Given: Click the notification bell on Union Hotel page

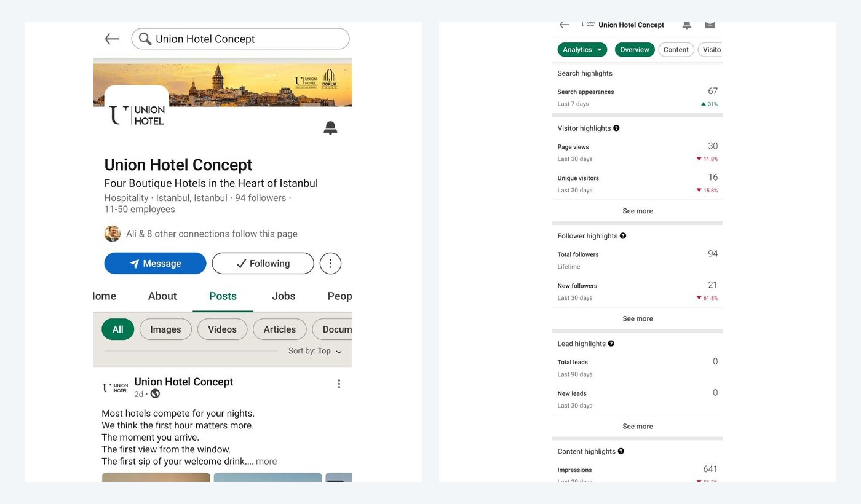Looking at the screenshot, I should coord(330,128).
